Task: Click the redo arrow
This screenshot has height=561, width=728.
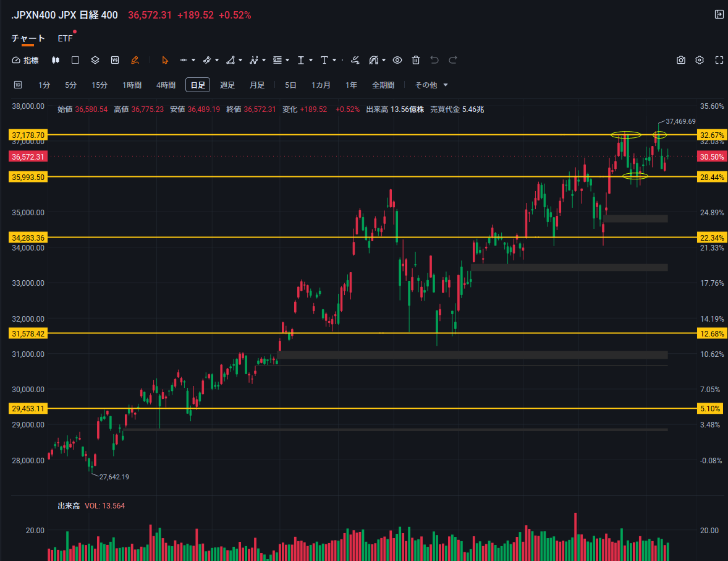Action: pyautogui.click(x=453, y=60)
